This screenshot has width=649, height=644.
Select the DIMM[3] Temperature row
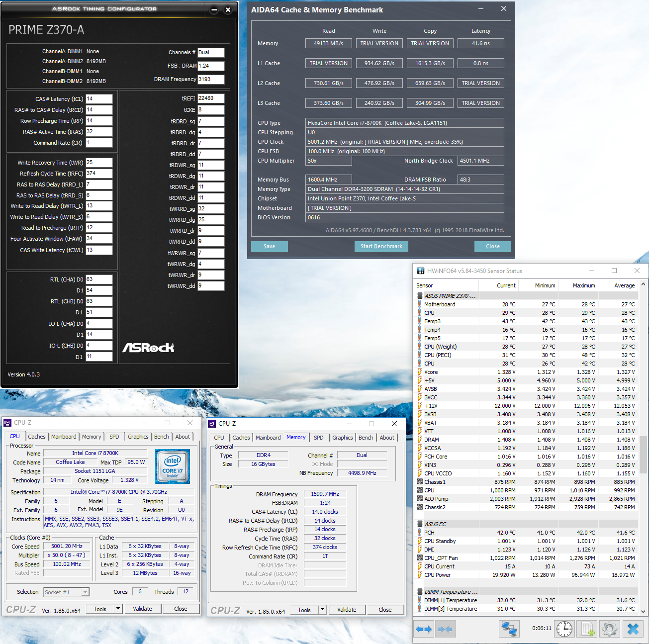click(526, 609)
